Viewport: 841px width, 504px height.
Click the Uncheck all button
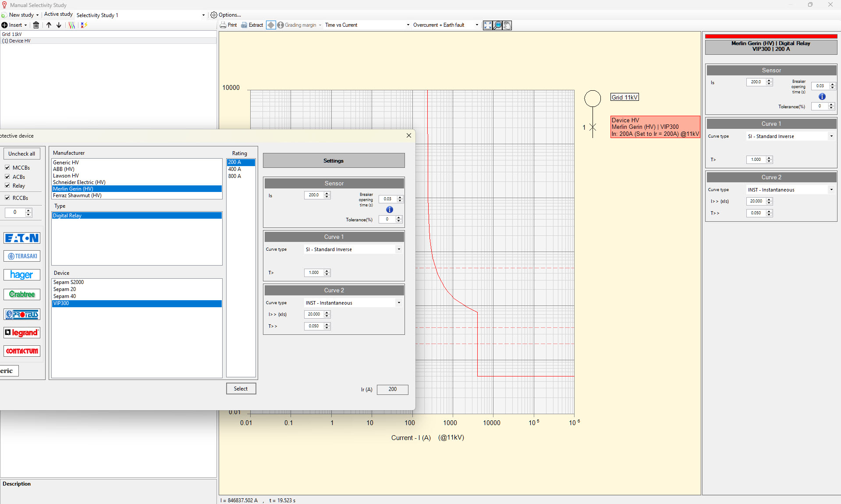tap(21, 154)
